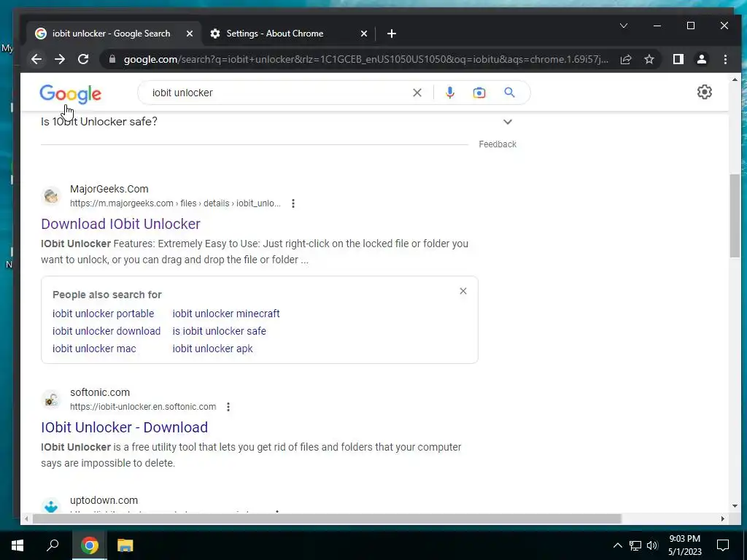747x560 pixels.
Task: Clear the search box with the X icon
Action: coord(417,93)
